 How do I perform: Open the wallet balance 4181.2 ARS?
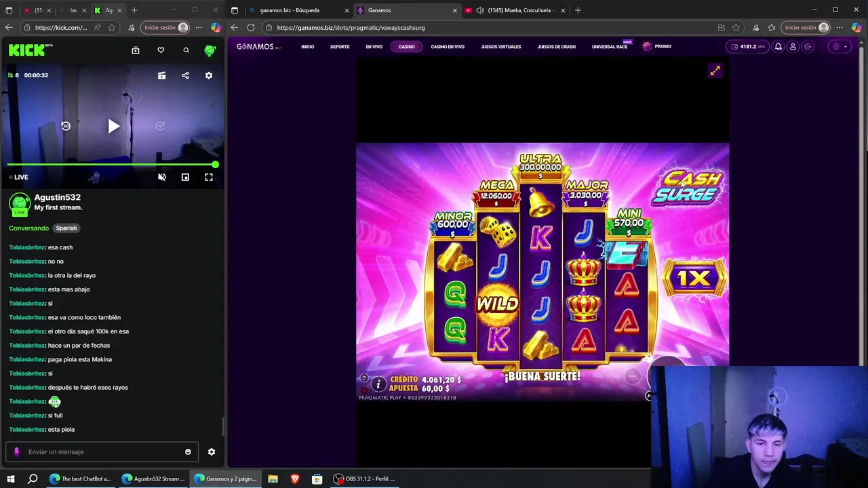click(x=748, y=47)
